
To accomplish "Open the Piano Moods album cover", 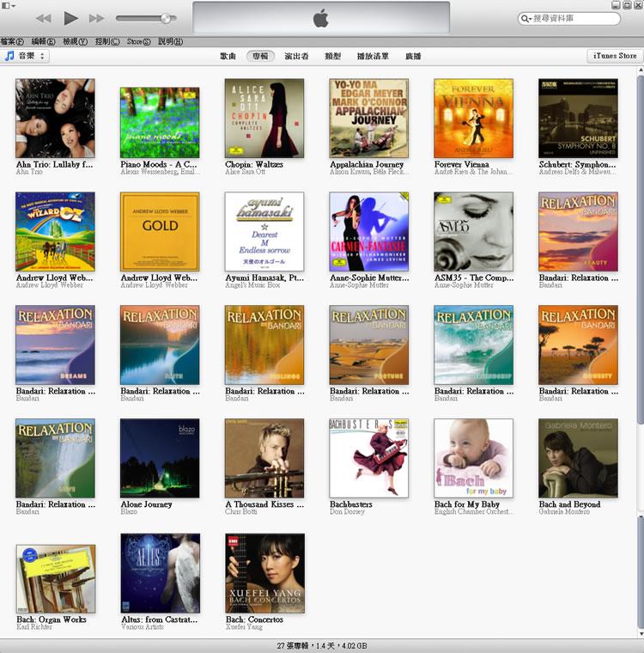I will point(160,122).
